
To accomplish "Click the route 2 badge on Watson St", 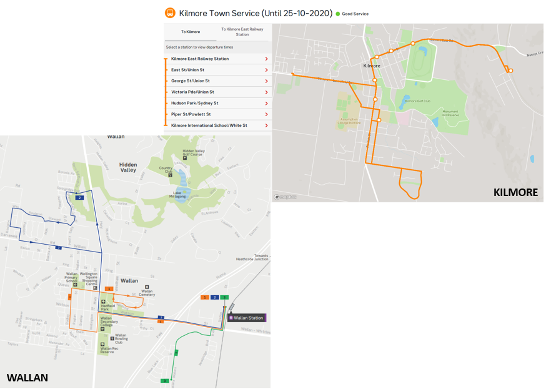I will tap(161, 318).
